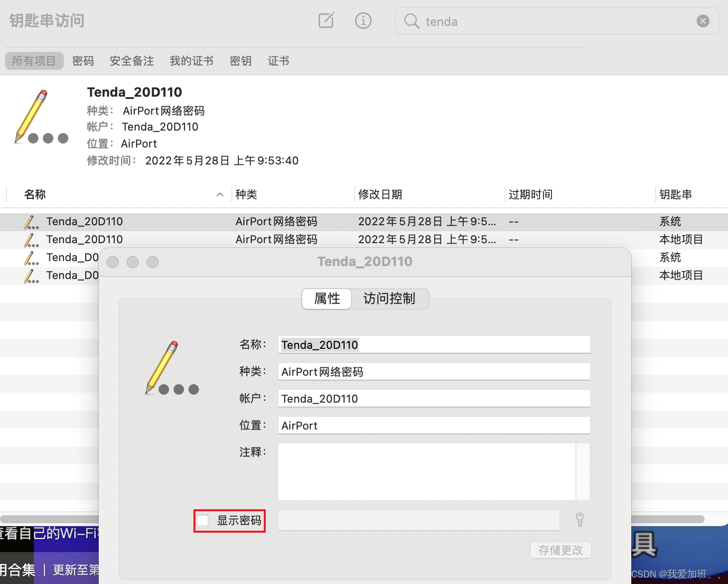Edit the 名称 field in the dialog
The width and height of the screenshot is (728, 584).
click(x=434, y=345)
